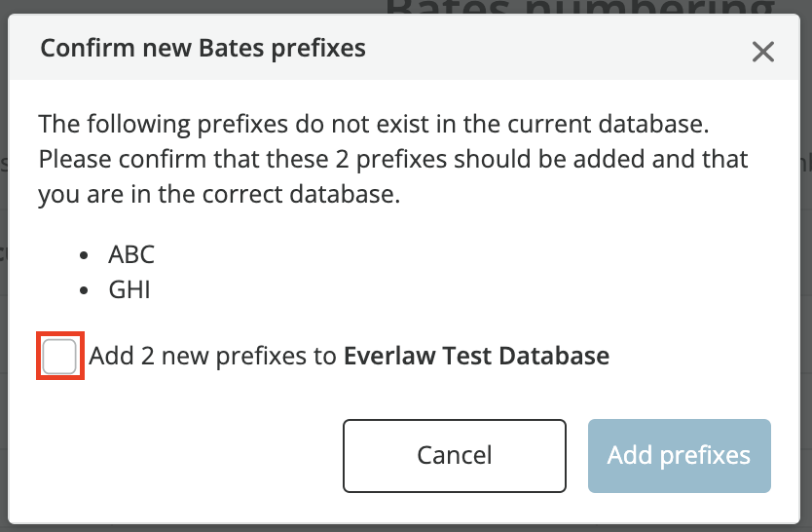The image size is (812, 532).
Task: Abort adding prefixes via Cancel
Action: [454, 456]
